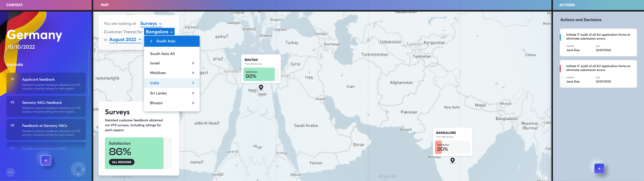Click the Actions and Decisions heading
Screen dimensions: 644x181
(x=581, y=20)
